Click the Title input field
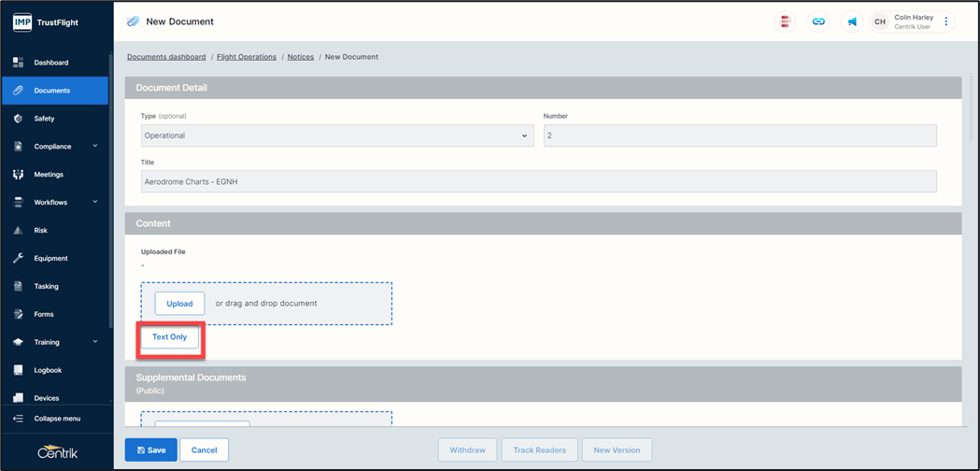Image resolution: width=980 pixels, height=471 pixels. [538, 181]
